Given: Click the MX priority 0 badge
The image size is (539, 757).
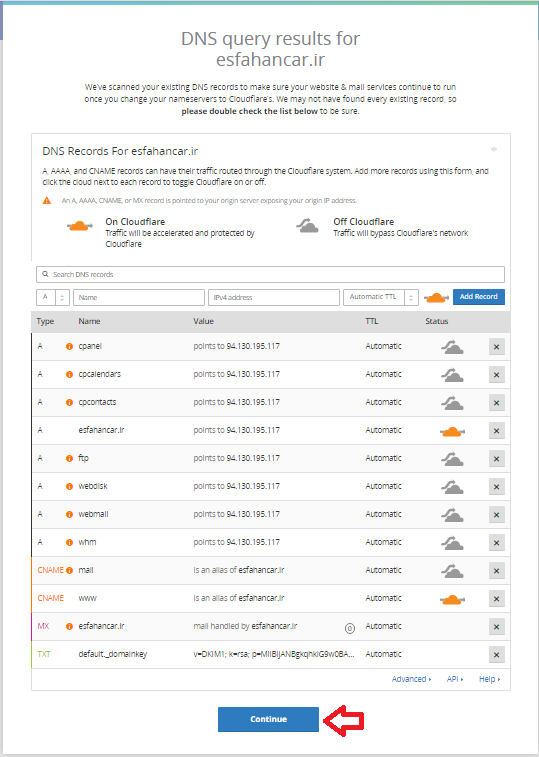Looking at the screenshot, I should tap(350, 629).
